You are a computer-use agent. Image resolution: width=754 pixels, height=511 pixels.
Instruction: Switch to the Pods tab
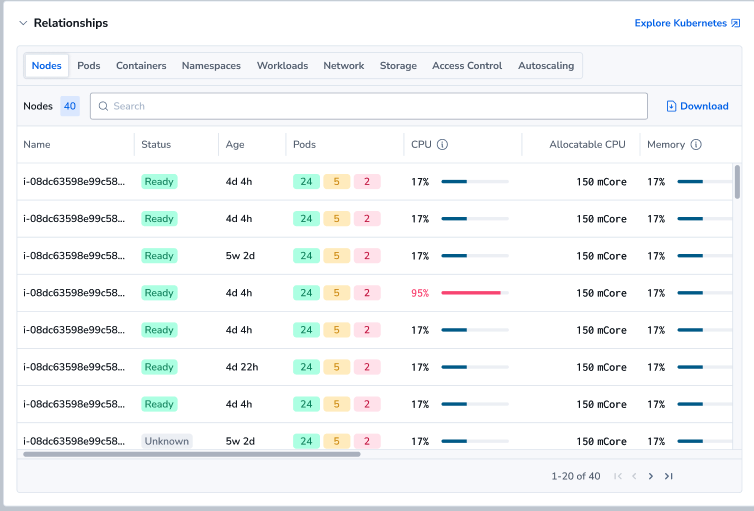click(x=89, y=65)
